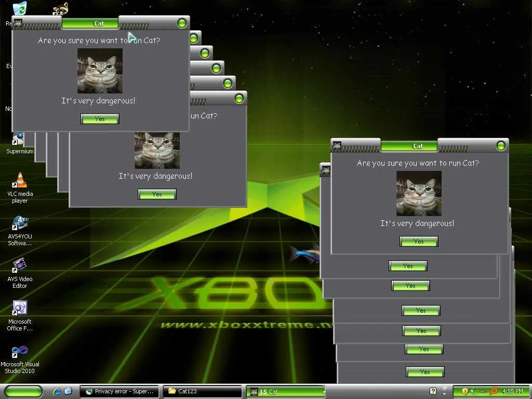Open the Cat123 folder taskbar button
The image size is (532, 399).
202,392
